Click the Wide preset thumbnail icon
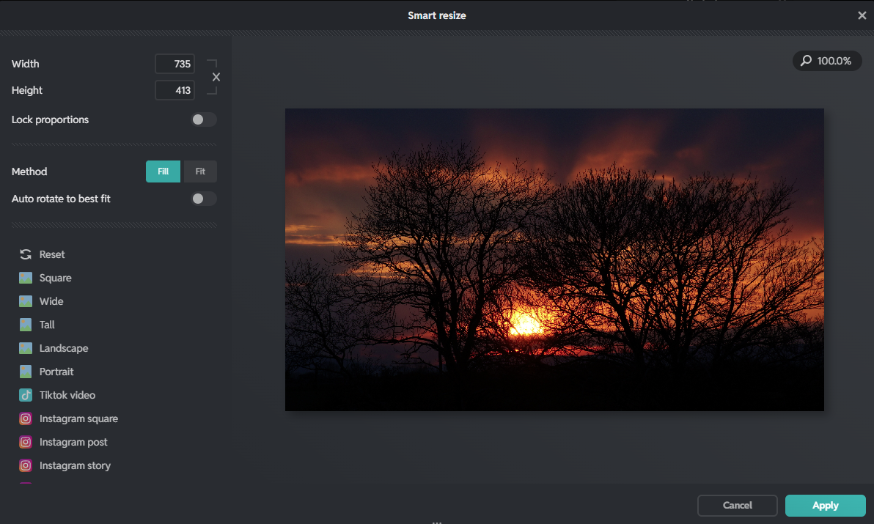This screenshot has height=524, width=874. pyautogui.click(x=26, y=301)
